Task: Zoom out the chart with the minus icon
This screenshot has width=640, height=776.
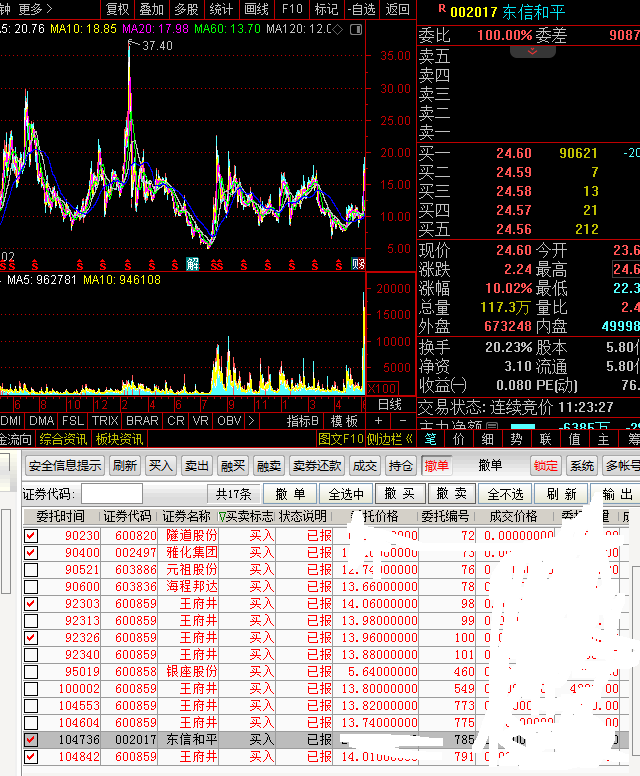Action: [403, 421]
